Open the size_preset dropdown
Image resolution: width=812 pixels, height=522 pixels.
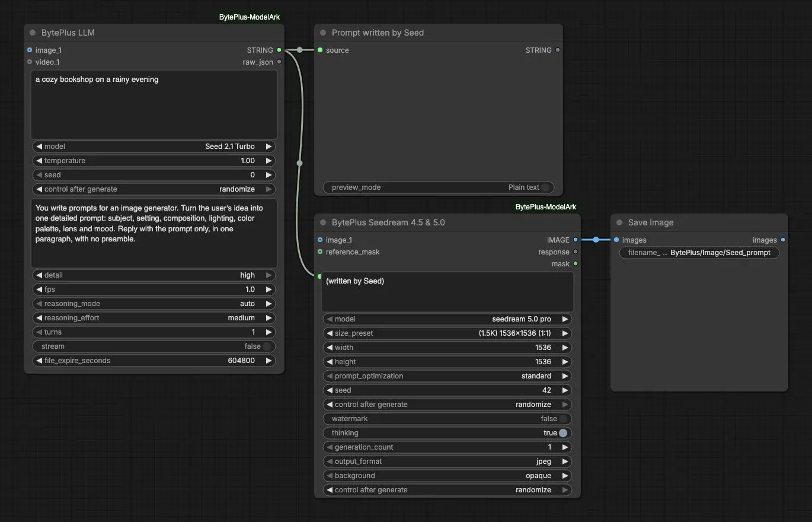click(x=447, y=333)
